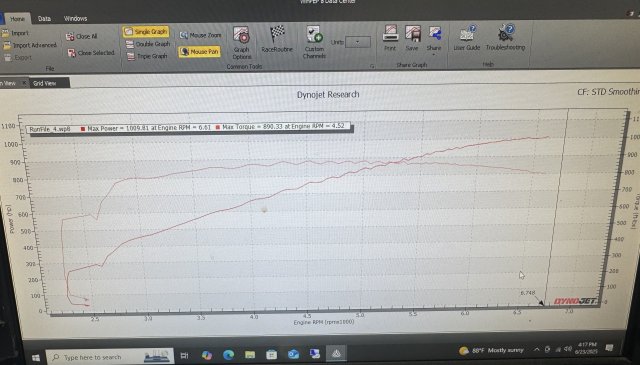Click the red Max Power legend swatch
The height and width of the screenshot is (365, 640).
click(83, 129)
